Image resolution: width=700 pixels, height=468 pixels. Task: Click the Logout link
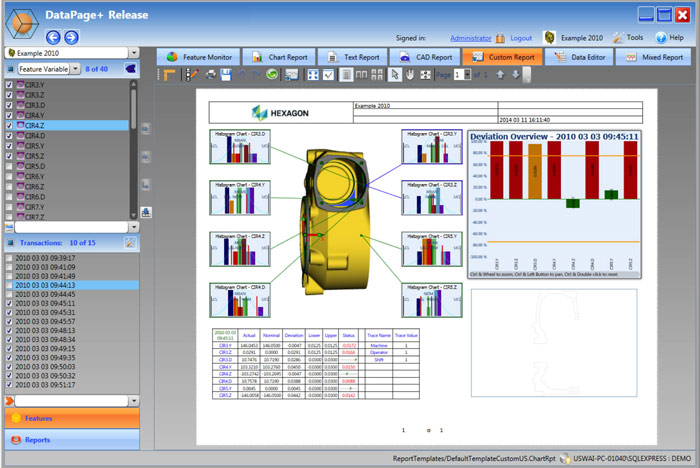pyautogui.click(x=521, y=38)
